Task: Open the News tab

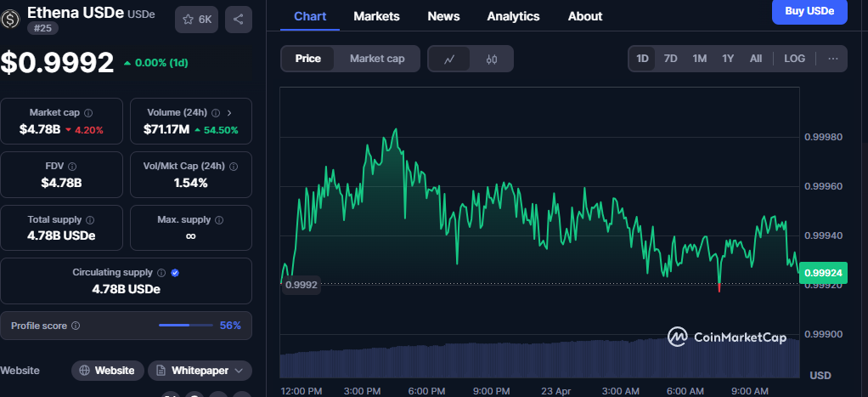Action: pyautogui.click(x=443, y=17)
